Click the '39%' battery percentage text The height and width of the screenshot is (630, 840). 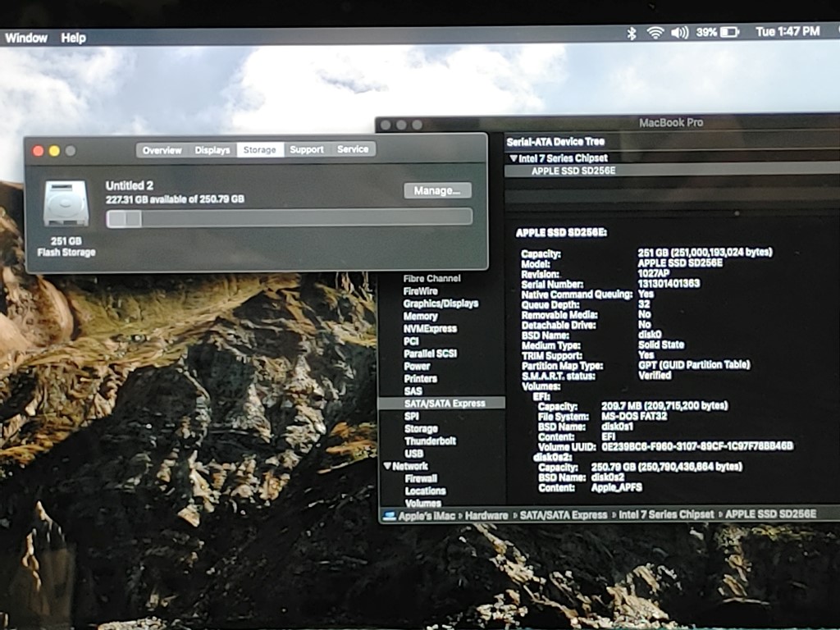706,32
